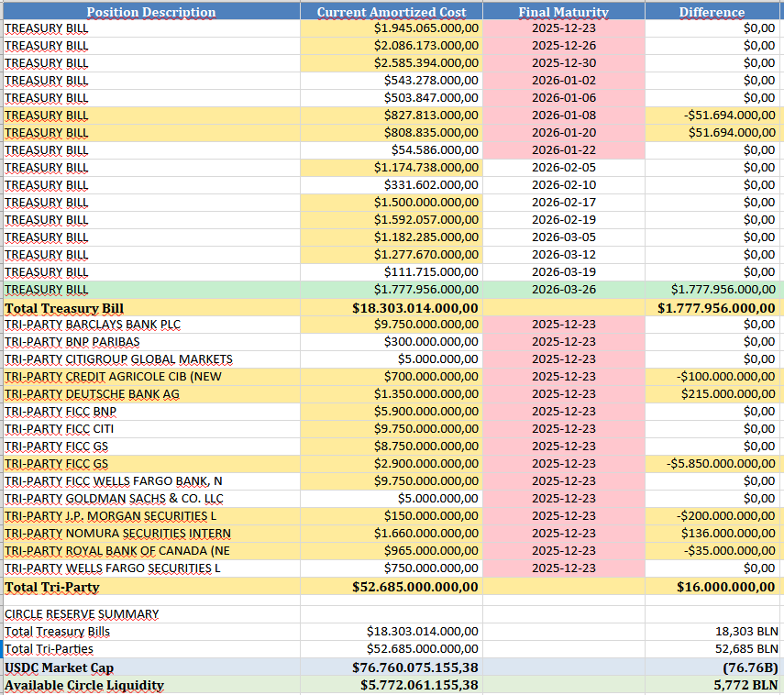784x695 pixels.
Task: Select the $1.500.000.000,00 Treasury Bill cost
Action: 391,203
